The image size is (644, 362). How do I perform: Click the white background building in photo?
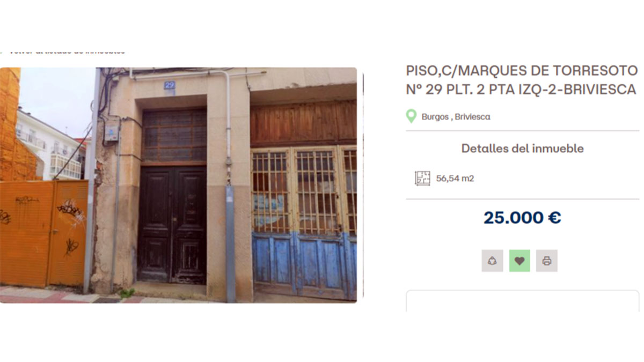(x=49, y=145)
